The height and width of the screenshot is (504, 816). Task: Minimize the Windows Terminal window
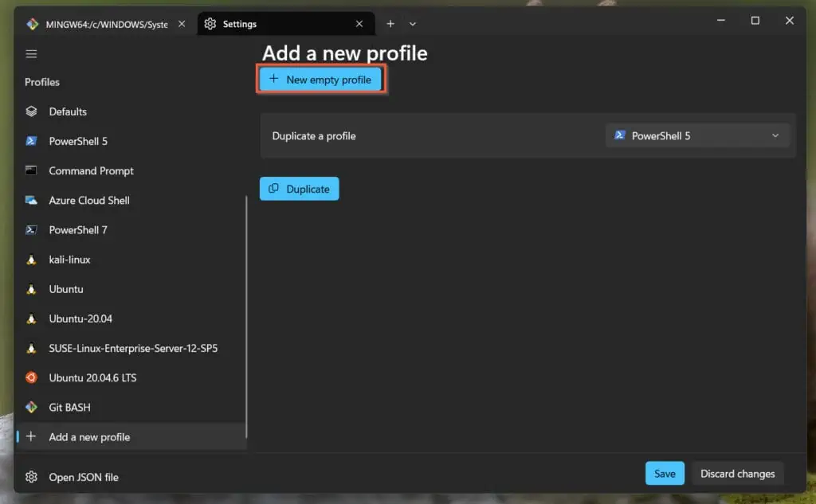(720, 20)
